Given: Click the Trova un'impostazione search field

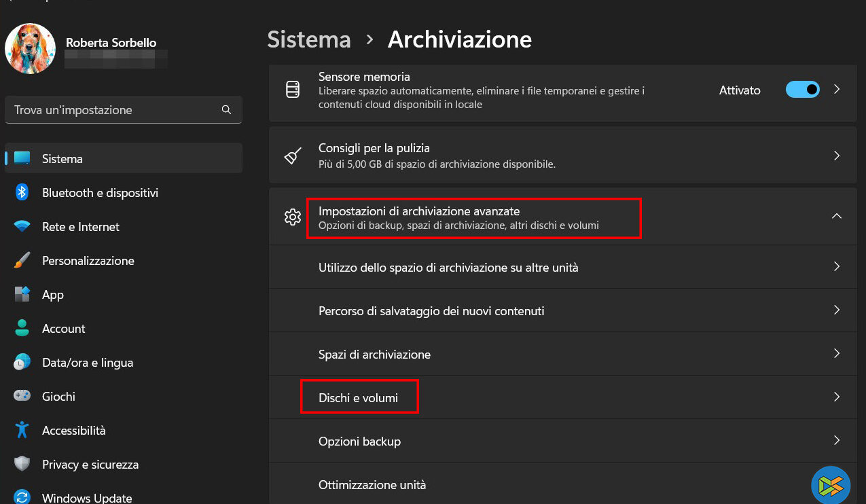Looking at the screenshot, I should click(x=115, y=110).
